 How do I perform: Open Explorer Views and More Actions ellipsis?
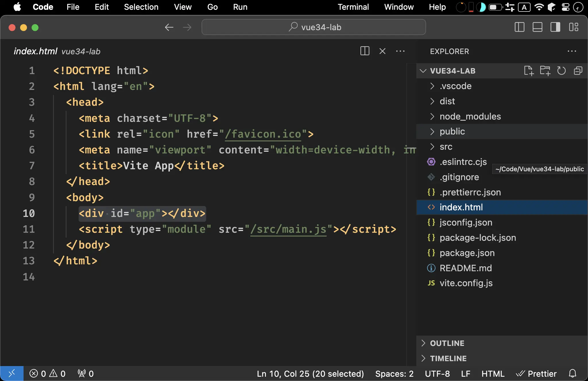pos(572,51)
